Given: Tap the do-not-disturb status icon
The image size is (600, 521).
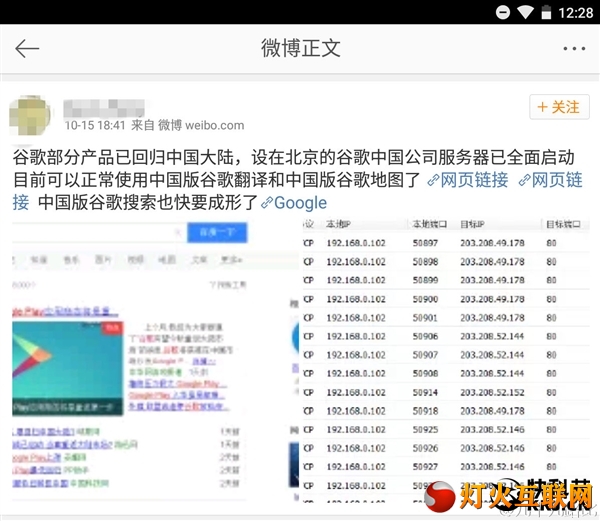Looking at the screenshot, I should [x=502, y=13].
